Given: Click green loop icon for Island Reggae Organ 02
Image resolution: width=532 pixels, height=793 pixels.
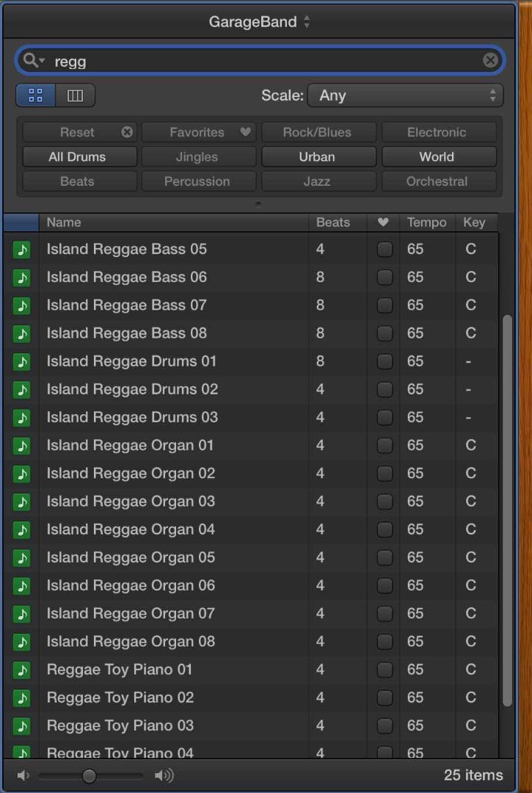Looking at the screenshot, I should pos(21,474).
